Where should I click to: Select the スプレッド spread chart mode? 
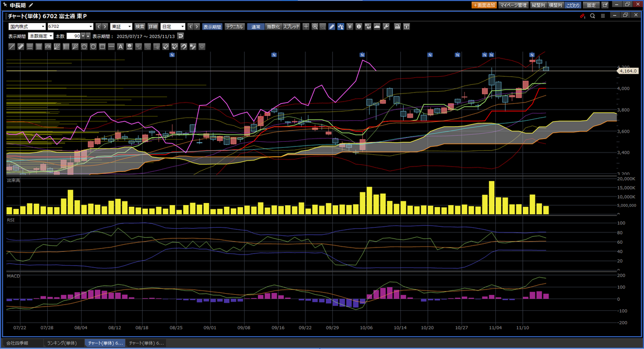(291, 26)
